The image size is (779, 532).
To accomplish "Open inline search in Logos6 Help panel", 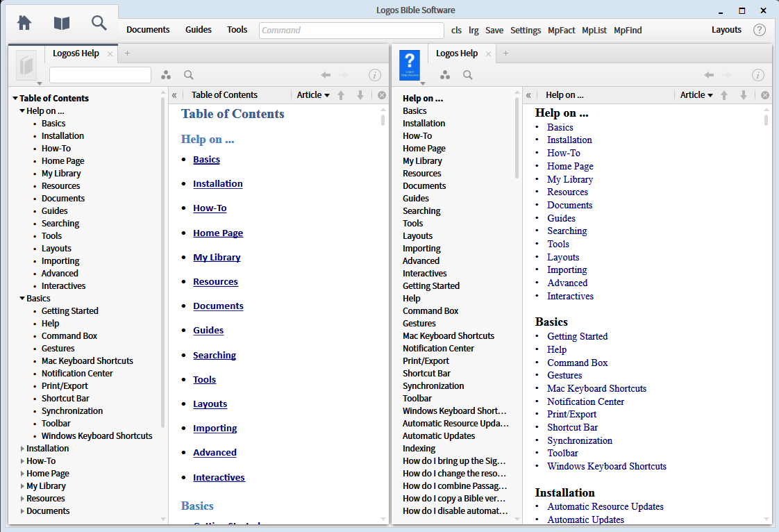I will point(189,75).
